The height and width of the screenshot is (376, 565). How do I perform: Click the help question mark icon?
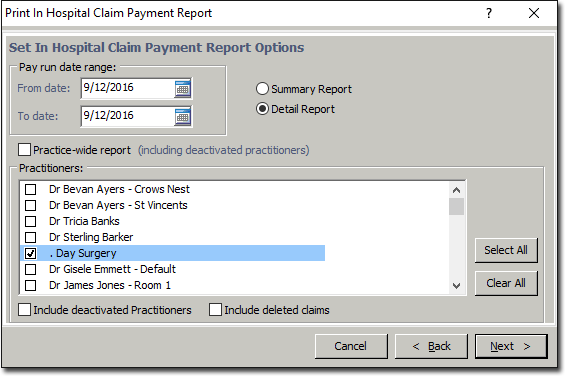click(489, 13)
